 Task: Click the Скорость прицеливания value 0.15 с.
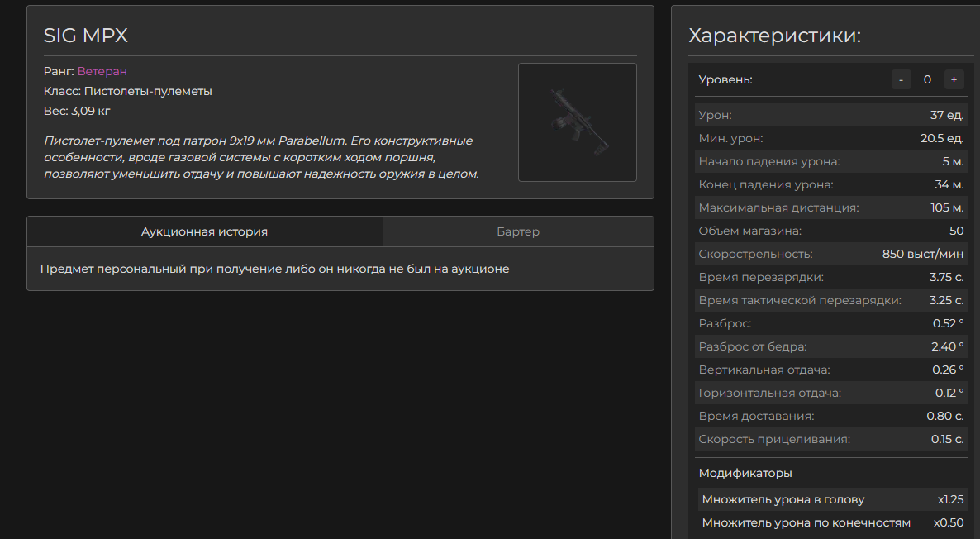tap(948, 439)
